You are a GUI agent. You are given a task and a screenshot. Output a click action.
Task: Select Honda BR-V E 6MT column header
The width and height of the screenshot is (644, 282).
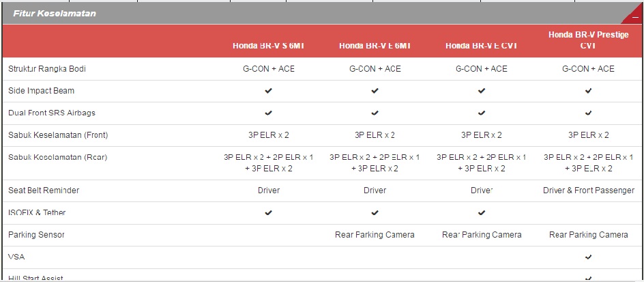(375, 46)
